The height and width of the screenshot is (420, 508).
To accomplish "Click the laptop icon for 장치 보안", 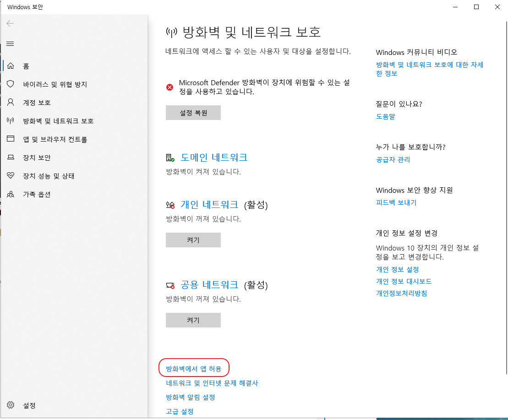I will 11,158.
